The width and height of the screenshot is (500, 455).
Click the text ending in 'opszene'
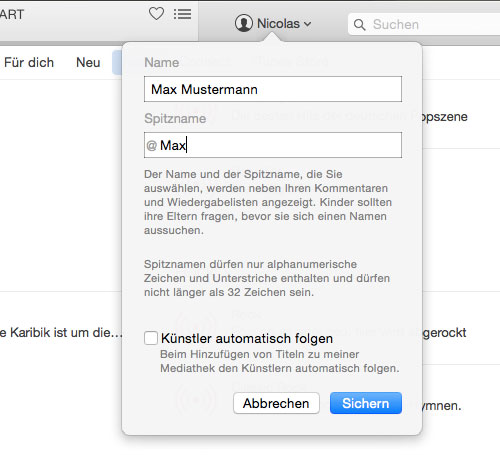pyautogui.click(x=444, y=117)
